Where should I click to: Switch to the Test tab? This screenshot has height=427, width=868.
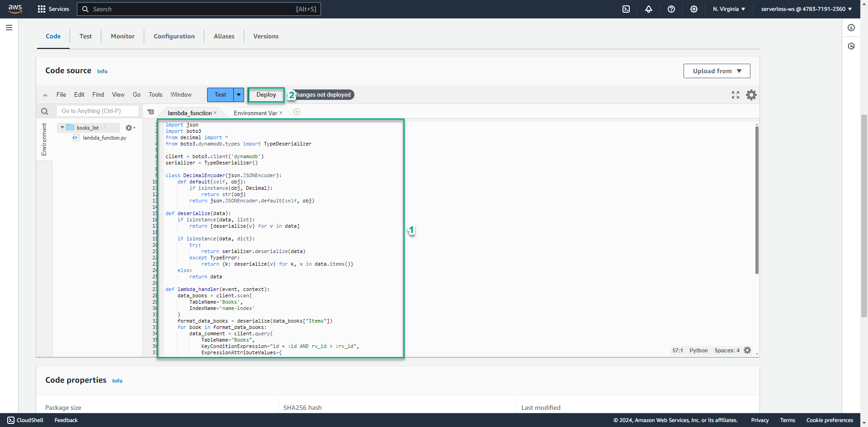(x=85, y=36)
